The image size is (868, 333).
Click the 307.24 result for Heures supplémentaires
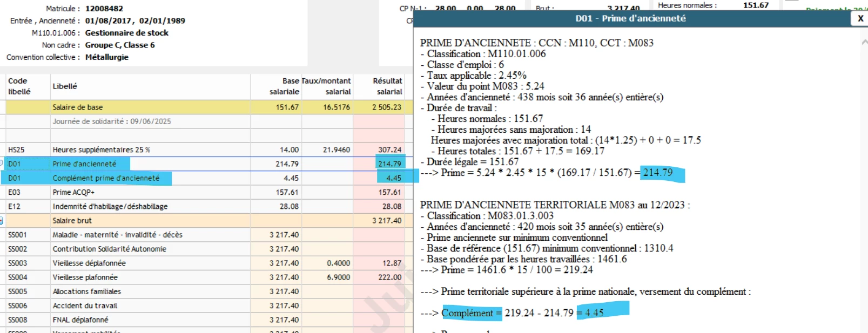pyautogui.click(x=390, y=150)
